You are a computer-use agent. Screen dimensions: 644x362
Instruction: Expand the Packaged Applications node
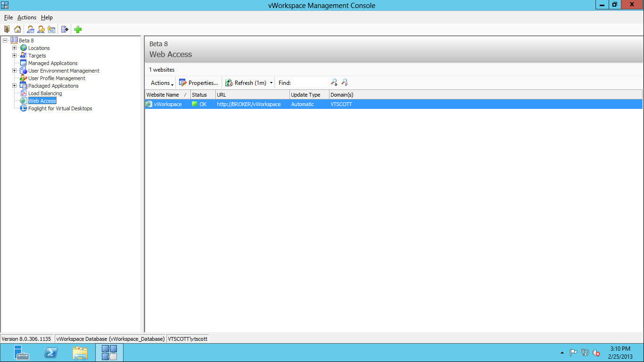pos(14,86)
